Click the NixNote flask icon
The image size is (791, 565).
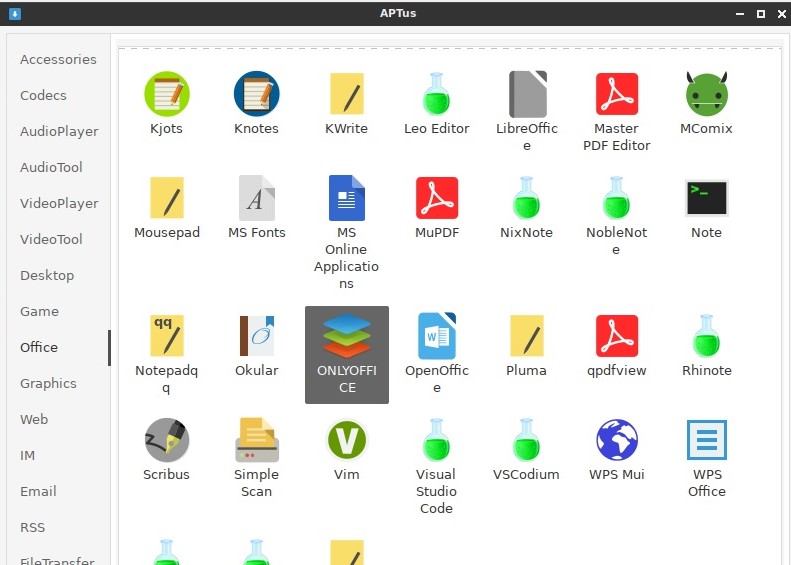pos(526,198)
